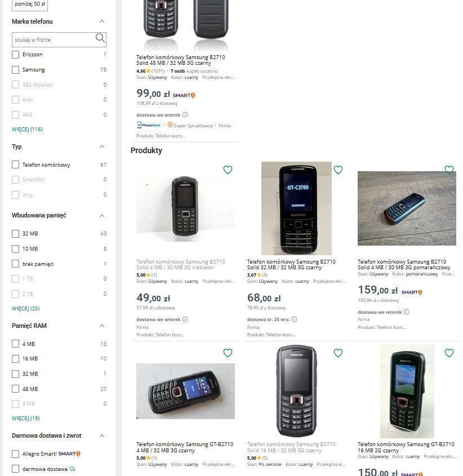Show more brands via WIĘCEJ (116)
The height and width of the screenshot is (476, 463).
[x=28, y=130]
